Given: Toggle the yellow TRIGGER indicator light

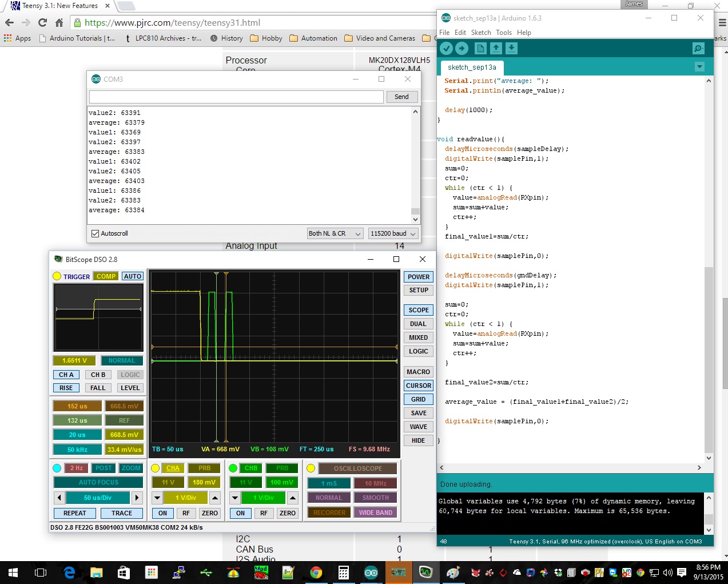Looking at the screenshot, I should click(57, 276).
